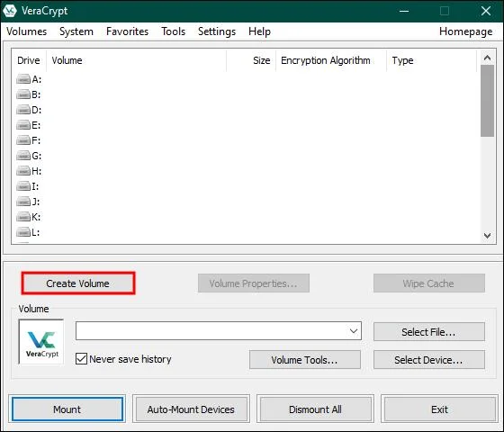Click the VeraCrypt title bar logo
Image resolution: width=504 pixels, height=432 pixels.
(10, 11)
